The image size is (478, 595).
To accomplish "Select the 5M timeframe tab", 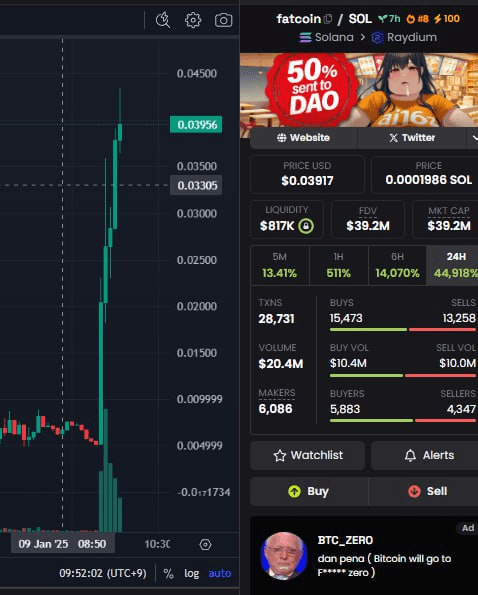I will point(280,265).
